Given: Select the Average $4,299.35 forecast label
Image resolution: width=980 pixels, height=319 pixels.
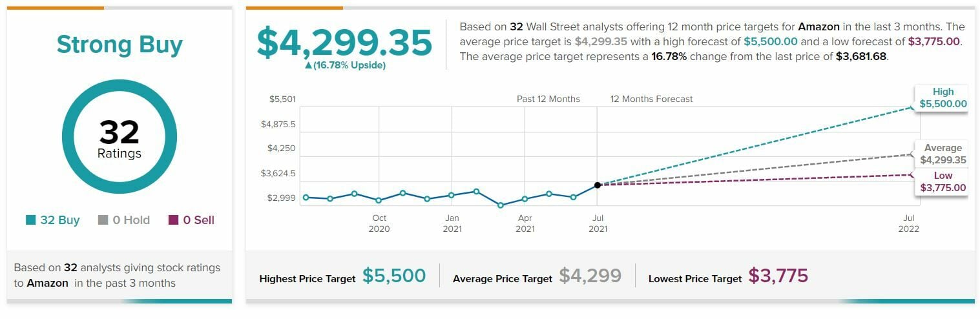Looking at the screenshot, I should 943,154.
